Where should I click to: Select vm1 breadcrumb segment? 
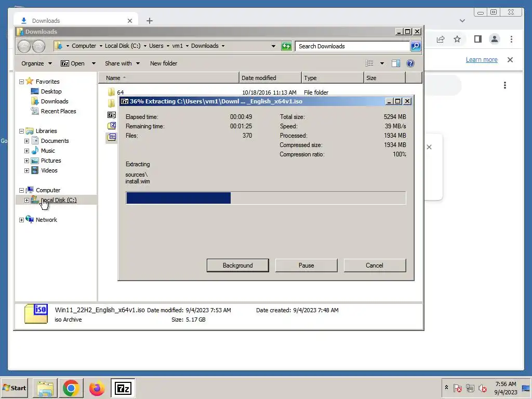(178, 46)
